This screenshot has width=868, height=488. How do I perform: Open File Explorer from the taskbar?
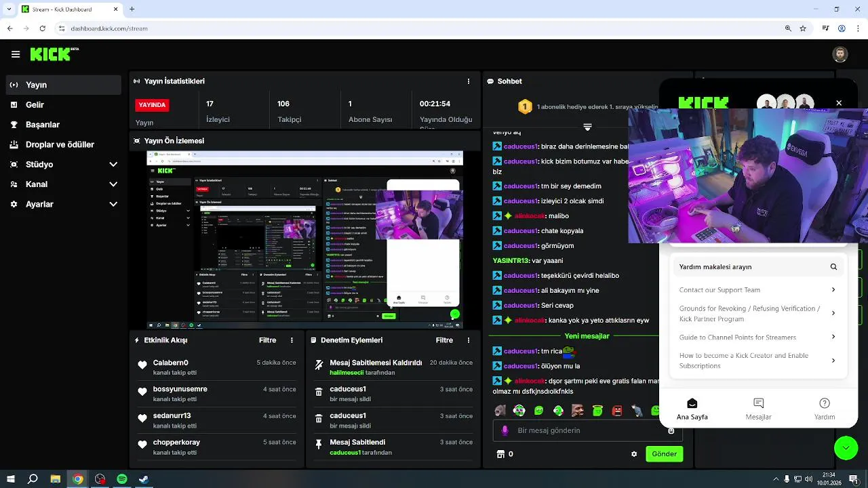pyautogui.click(x=56, y=479)
